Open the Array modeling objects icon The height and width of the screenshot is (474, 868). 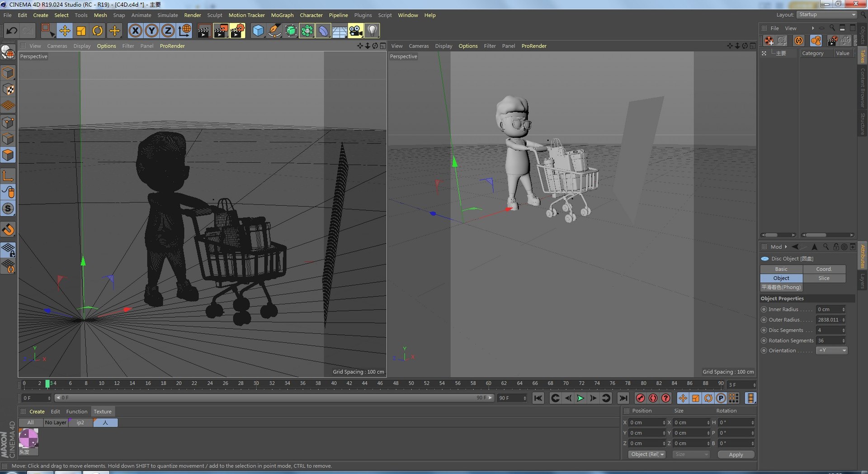coord(307,31)
